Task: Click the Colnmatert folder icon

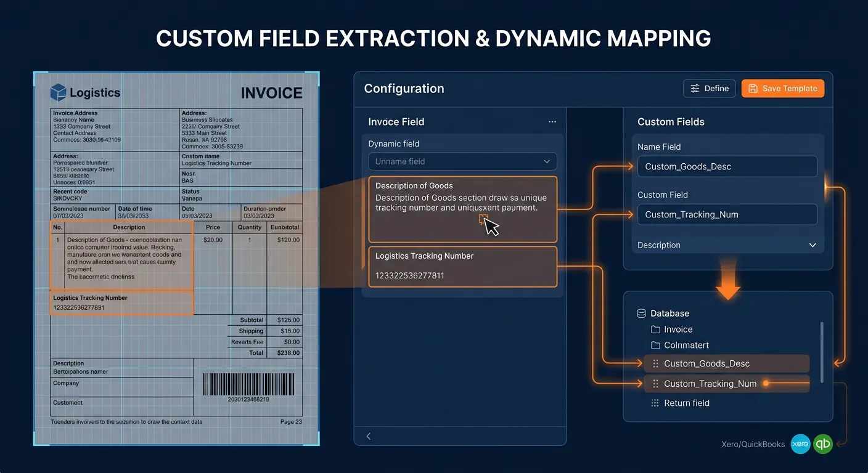Action: [655, 346]
